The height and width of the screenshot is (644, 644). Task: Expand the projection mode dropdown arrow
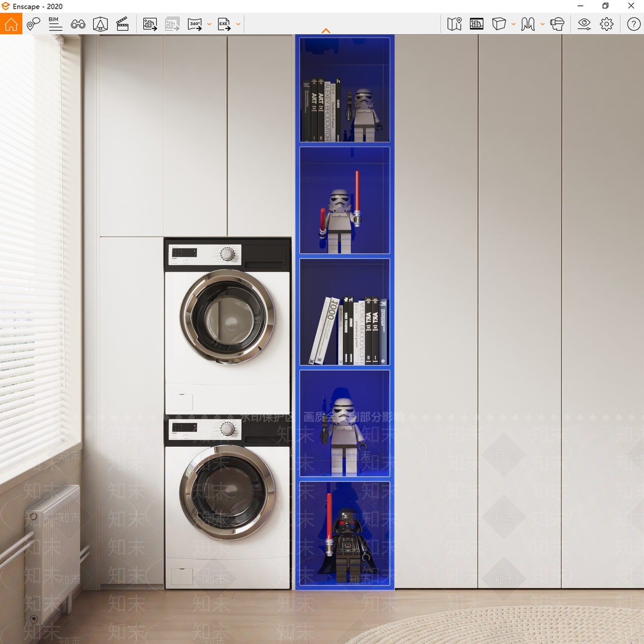point(513,24)
